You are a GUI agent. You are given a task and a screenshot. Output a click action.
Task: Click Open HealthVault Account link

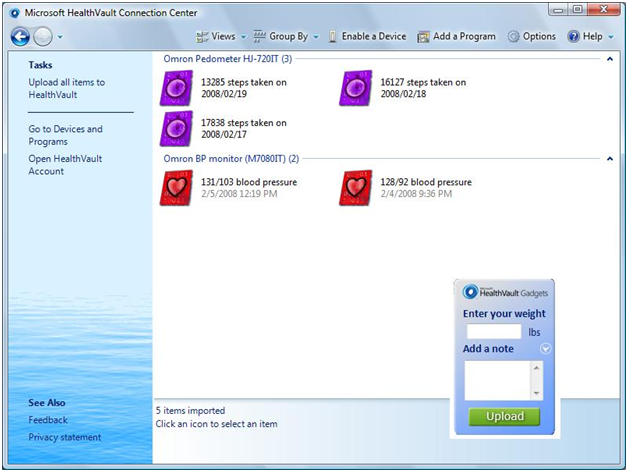pyautogui.click(x=65, y=165)
